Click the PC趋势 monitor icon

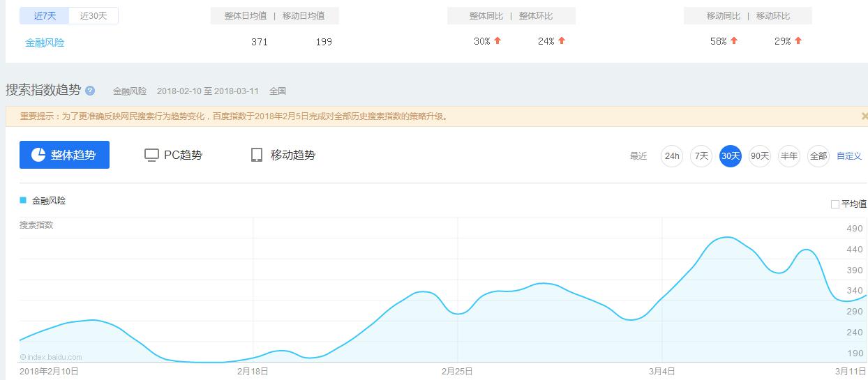[151, 155]
